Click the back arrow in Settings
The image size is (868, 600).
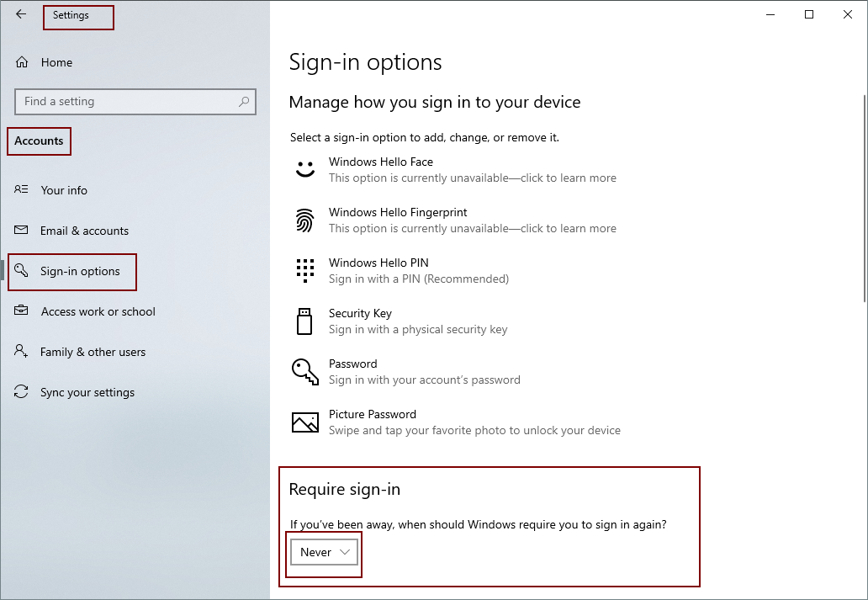(21, 14)
